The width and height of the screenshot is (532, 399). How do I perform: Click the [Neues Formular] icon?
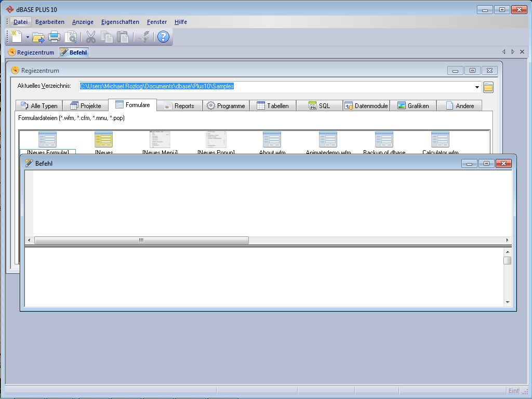coord(47,140)
